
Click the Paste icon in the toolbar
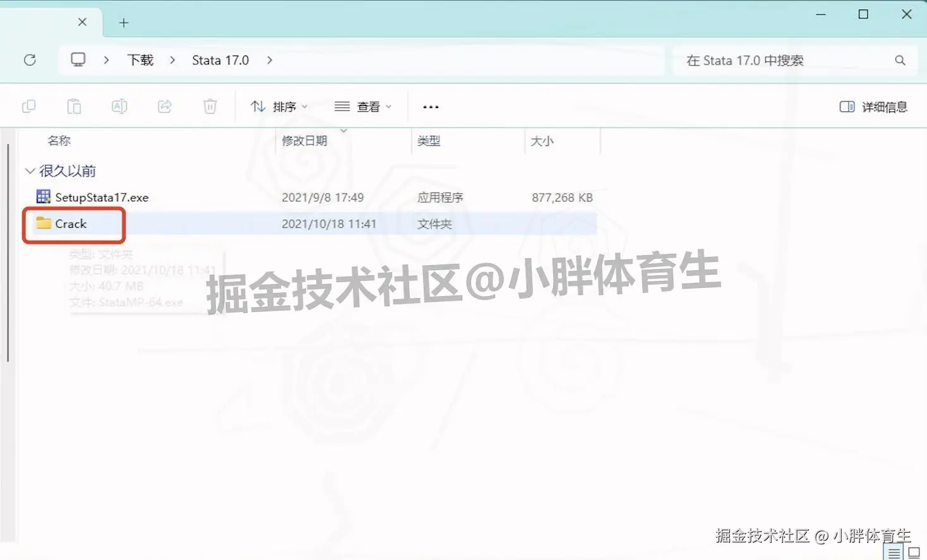[x=74, y=106]
